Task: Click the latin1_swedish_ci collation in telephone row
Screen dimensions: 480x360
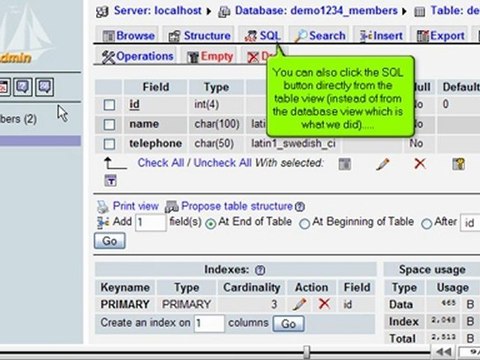Action: pos(293,143)
